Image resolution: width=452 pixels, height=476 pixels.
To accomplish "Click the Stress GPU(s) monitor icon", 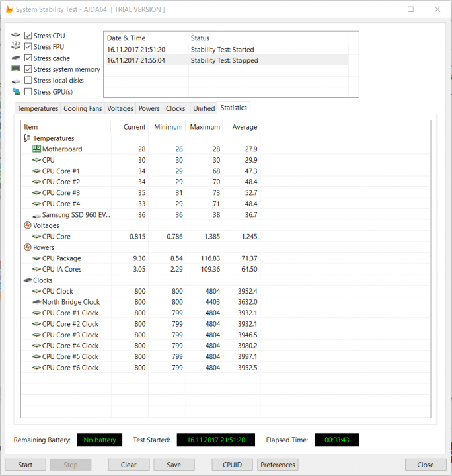I will [17, 91].
